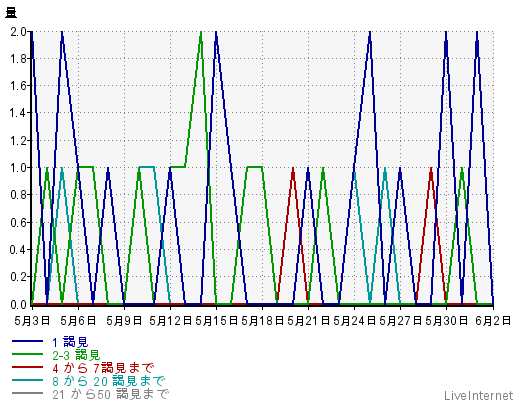
Task: Click the 5月3日 date axis label
Action: [x=32, y=321]
